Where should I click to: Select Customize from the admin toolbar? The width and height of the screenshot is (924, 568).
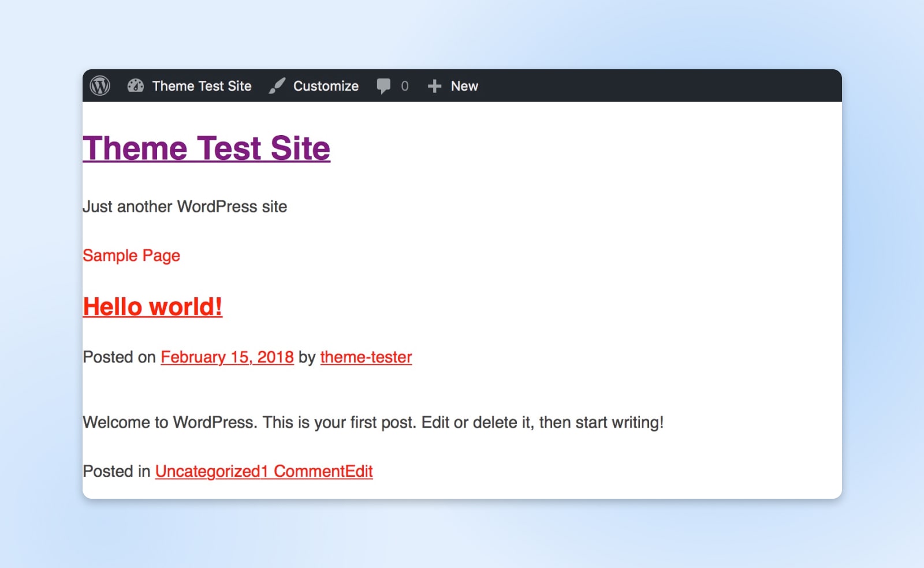[326, 86]
